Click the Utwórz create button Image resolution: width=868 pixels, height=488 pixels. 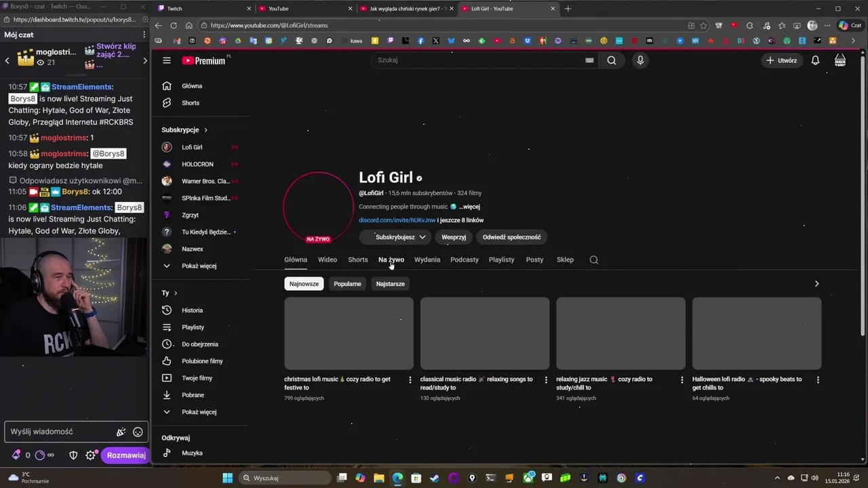click(781, 60)
